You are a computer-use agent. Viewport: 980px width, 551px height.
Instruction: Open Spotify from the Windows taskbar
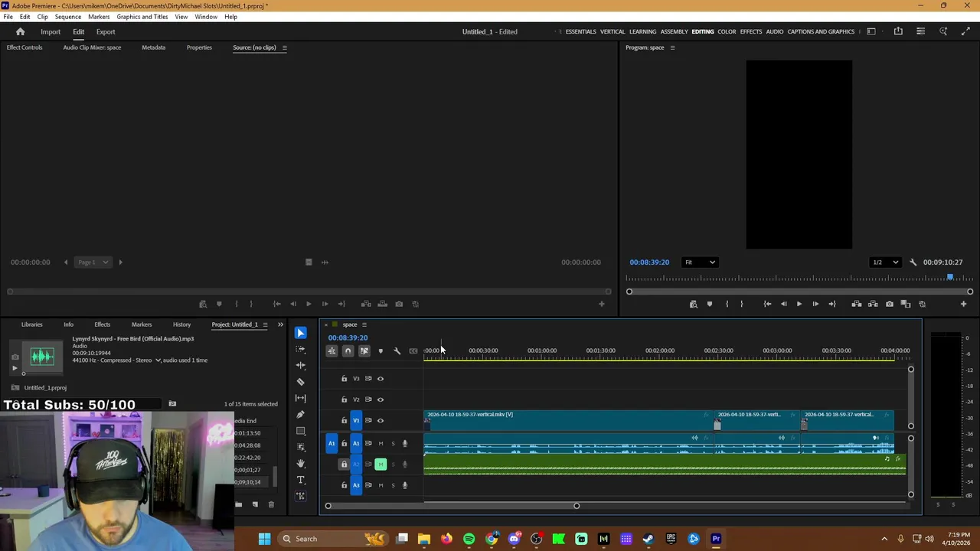(x=469, y=539)
